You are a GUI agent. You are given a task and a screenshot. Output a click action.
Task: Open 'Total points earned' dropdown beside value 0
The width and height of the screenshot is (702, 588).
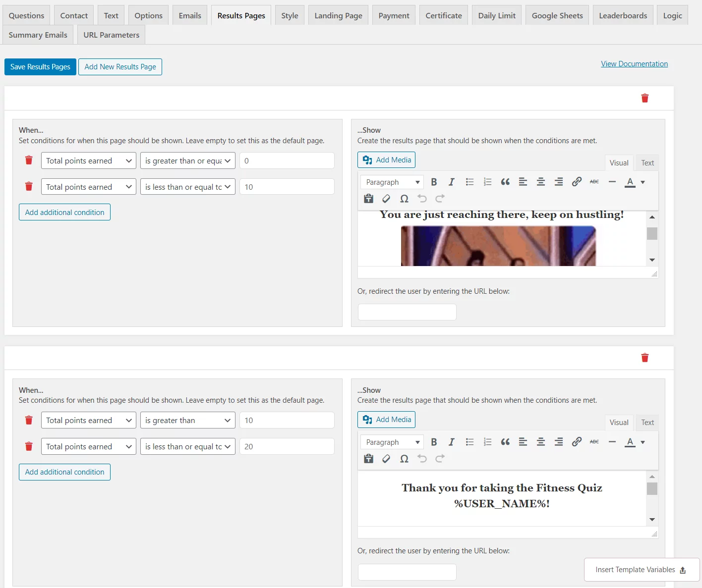pyautogui.click(x=88, y=160)
